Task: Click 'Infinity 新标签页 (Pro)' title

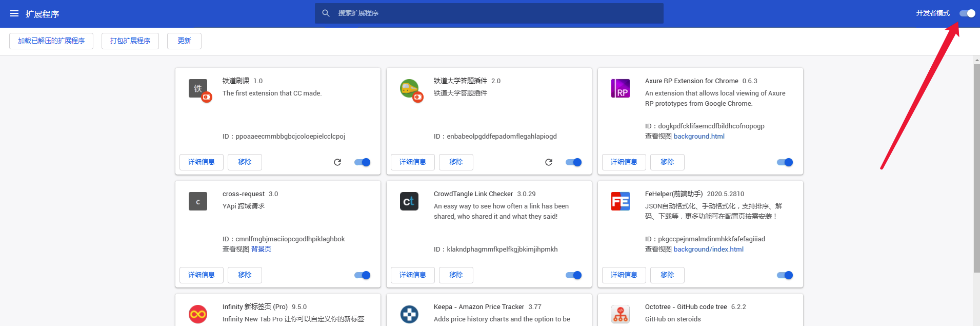Action: [255, 307]
